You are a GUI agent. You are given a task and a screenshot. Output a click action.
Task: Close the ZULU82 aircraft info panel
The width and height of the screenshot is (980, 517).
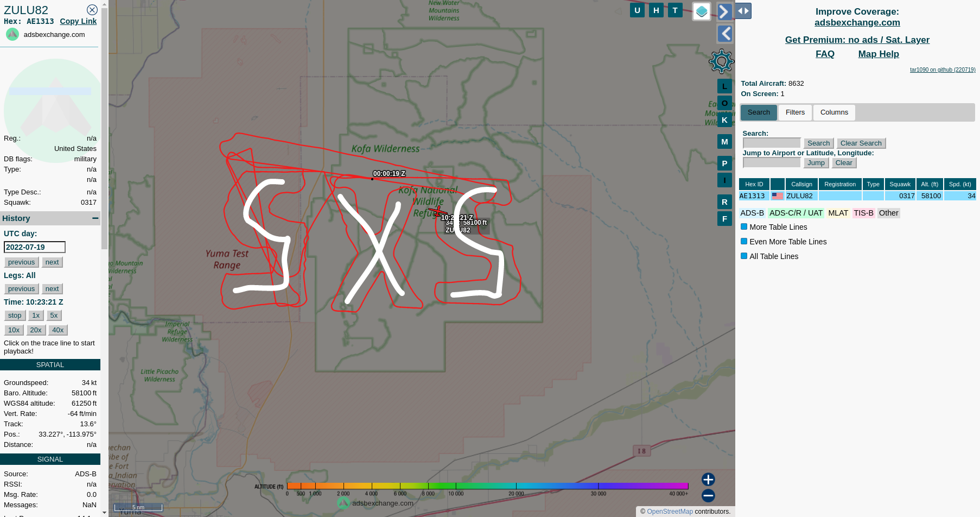[92, 10]
